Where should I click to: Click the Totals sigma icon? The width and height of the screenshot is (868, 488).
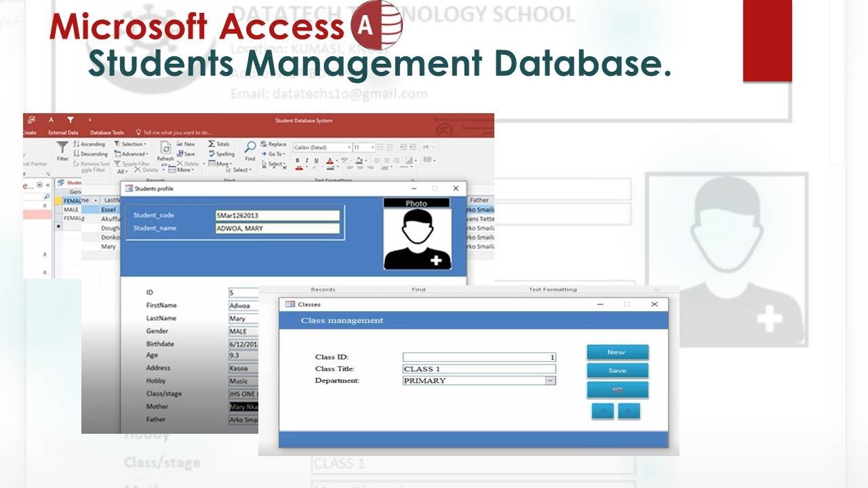(x=219, y=144)
